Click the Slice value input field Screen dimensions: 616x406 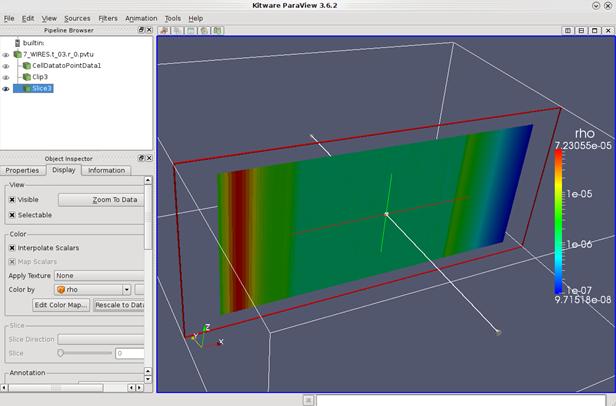[130, 353]
